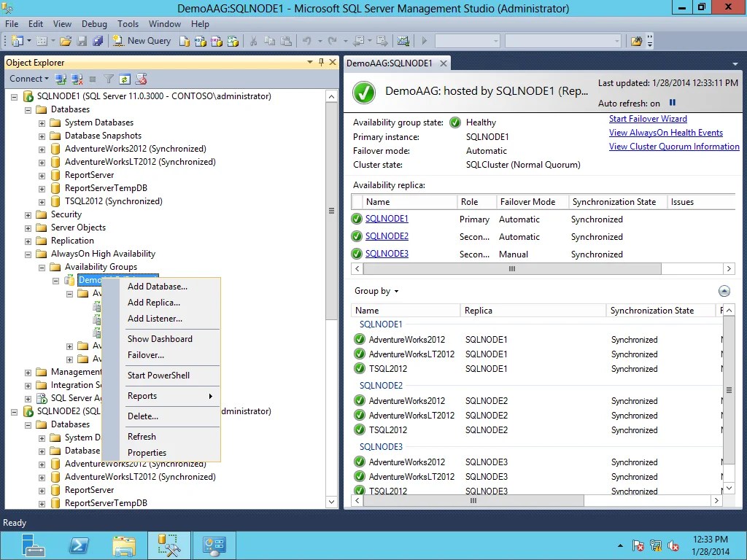Collapse the Availability Groups folder
747x560 pixels.
pos(42,268)
